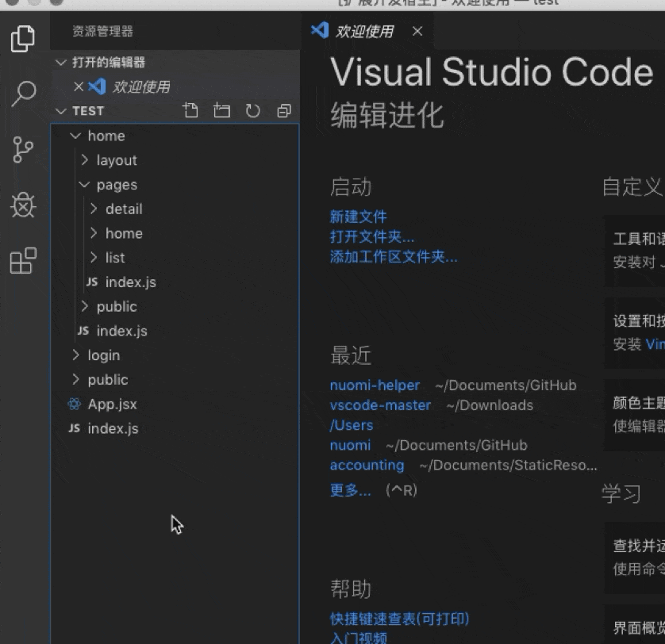The width and height of the screenshot is (665, 644).
Task: Open App.jsx file
Action: pos(175,404)
